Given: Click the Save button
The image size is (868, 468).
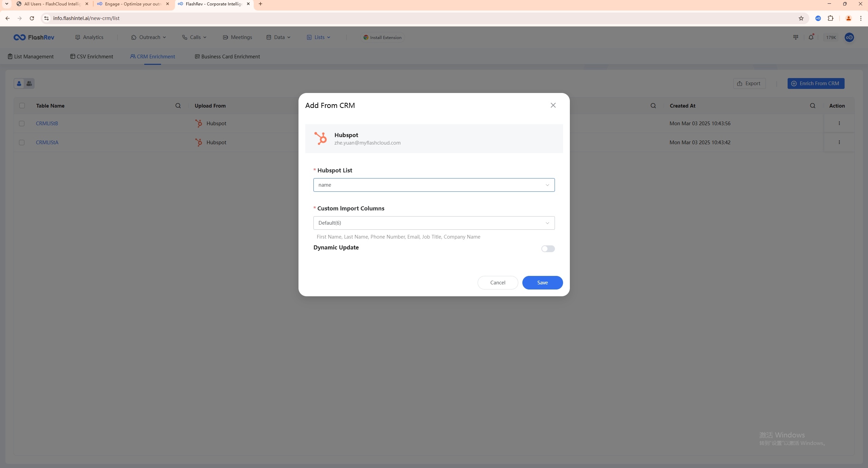Looking at the screenshot, I should 542,283.
